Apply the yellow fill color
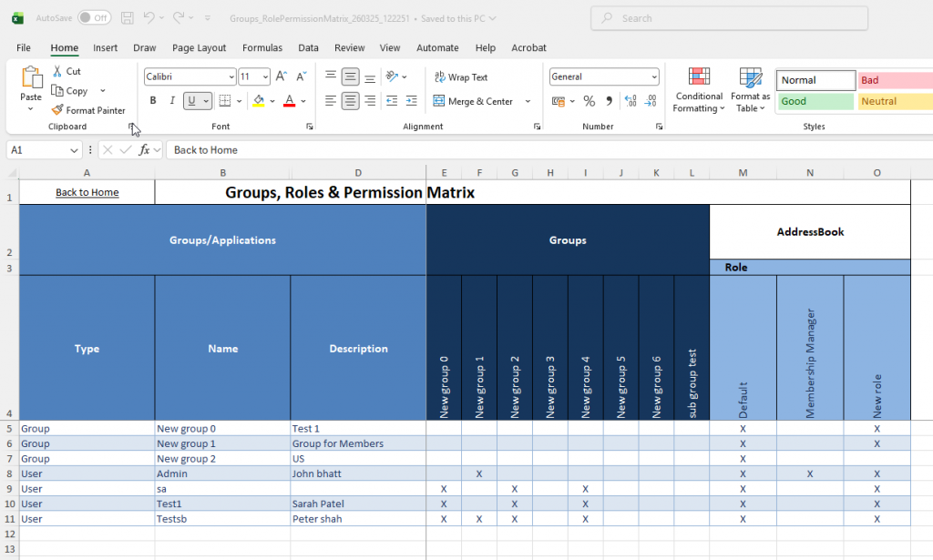This screenshot has width=933, height=560. coord(259,101)
